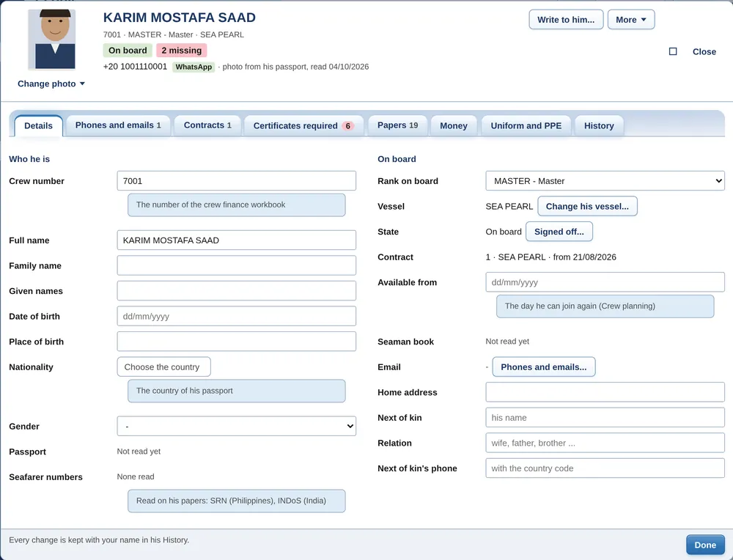Click the Crew number field

(x=237, y=181)
